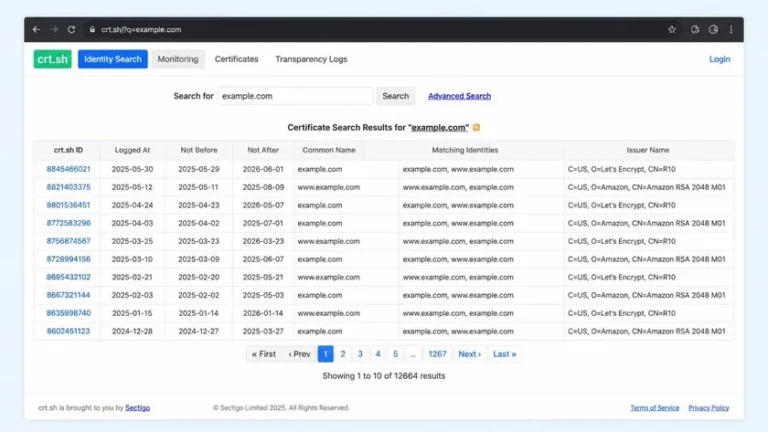This screenshot has height=432, width=768.
Task: Click the Search button
Action: (395, 96)
